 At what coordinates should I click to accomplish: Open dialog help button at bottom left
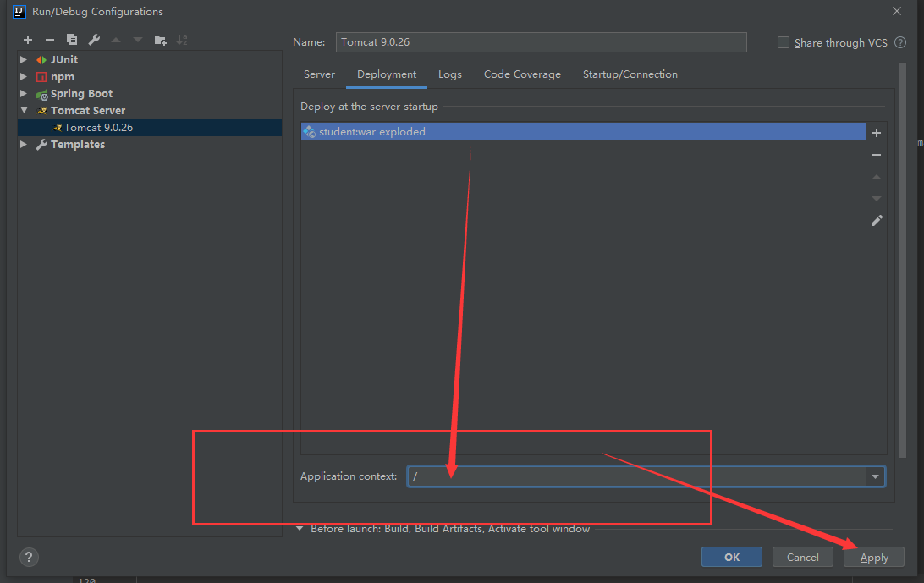pos(29,557)
